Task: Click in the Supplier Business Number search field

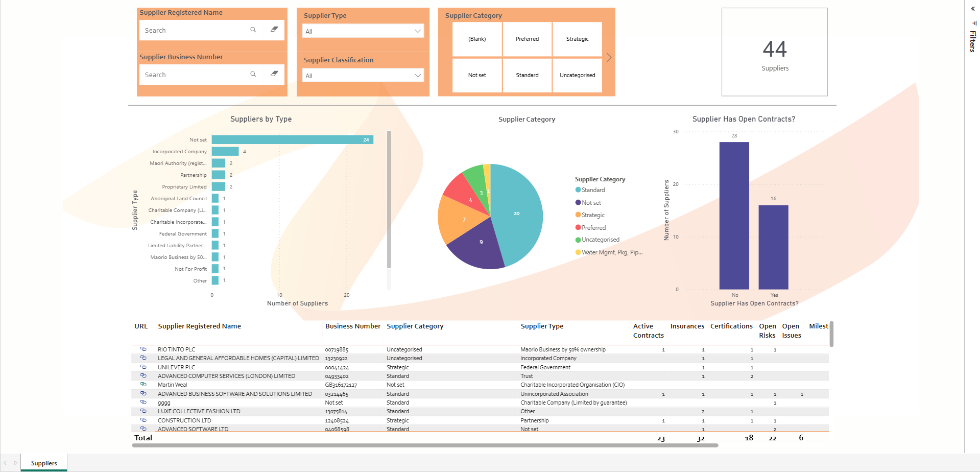Action: pos(194,75)
